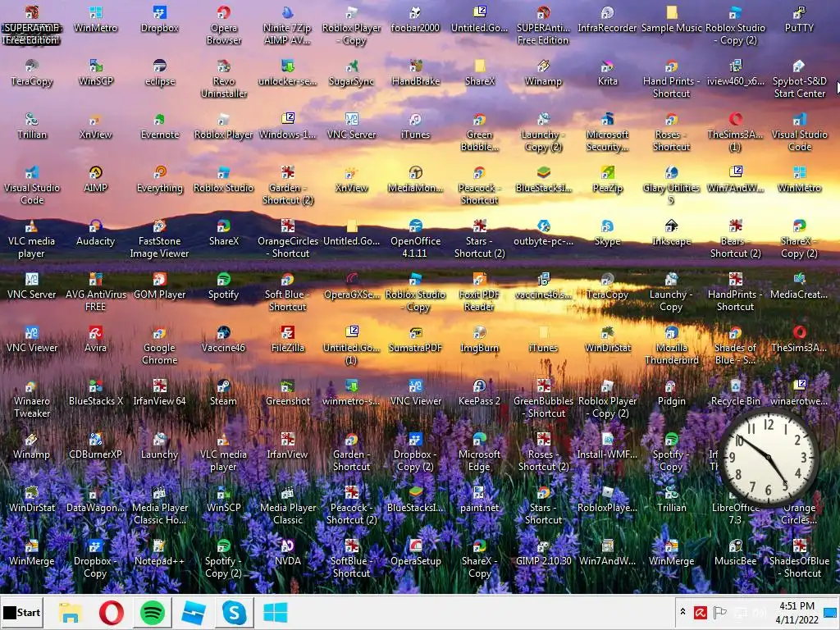Image resolution: width=840 pixels, height=630 pixels.
Task: Open the Avira desktop icon
Action: [x=95, y=340]
